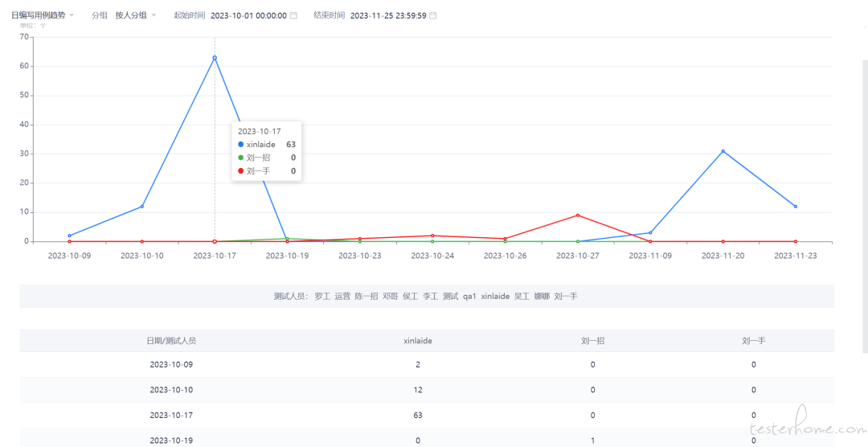This screenshot has height=447, width=868.
Task: Click the red 刘一手 dot in tooltip
Action: click(241, 171)
